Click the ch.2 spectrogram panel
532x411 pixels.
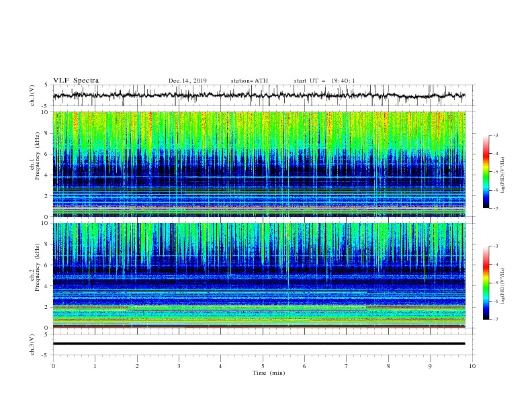point(259,275)
